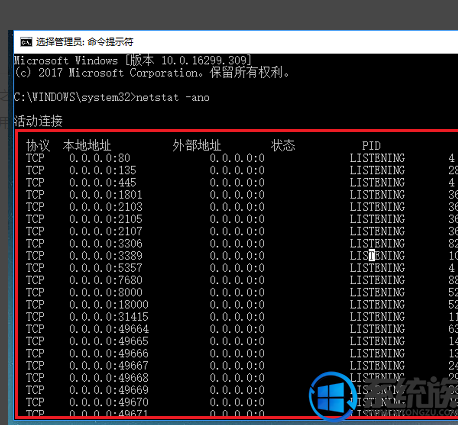Click the blue Windows logo watermark
Image resolution: width=458 pixels, height=425 pixels.
333,396
